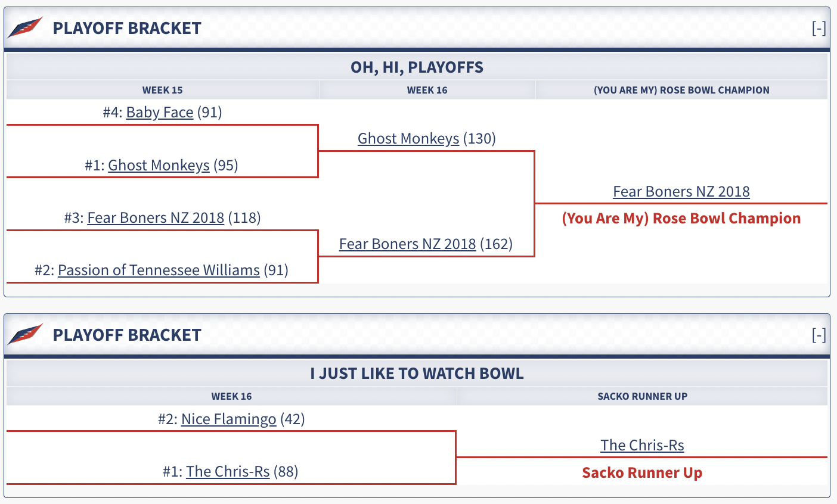This screenshot has width=837, height=504.
Task: Collapse the I Just Like To Watch Bowl panel
Action: click(x=819, y=335)
